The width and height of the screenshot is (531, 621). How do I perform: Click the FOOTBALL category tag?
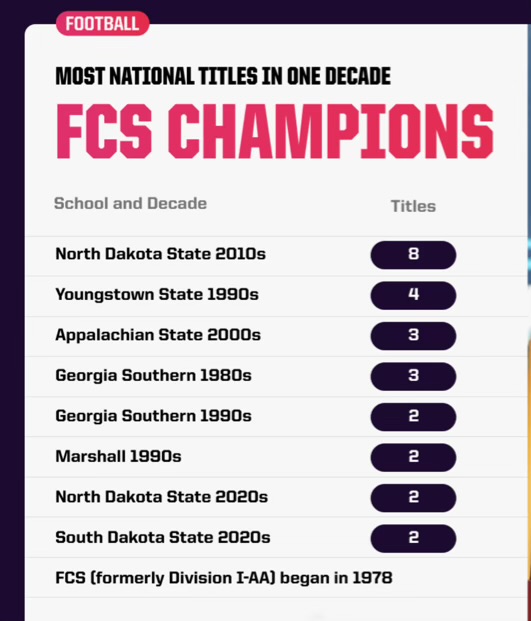[x=103, y=23]
